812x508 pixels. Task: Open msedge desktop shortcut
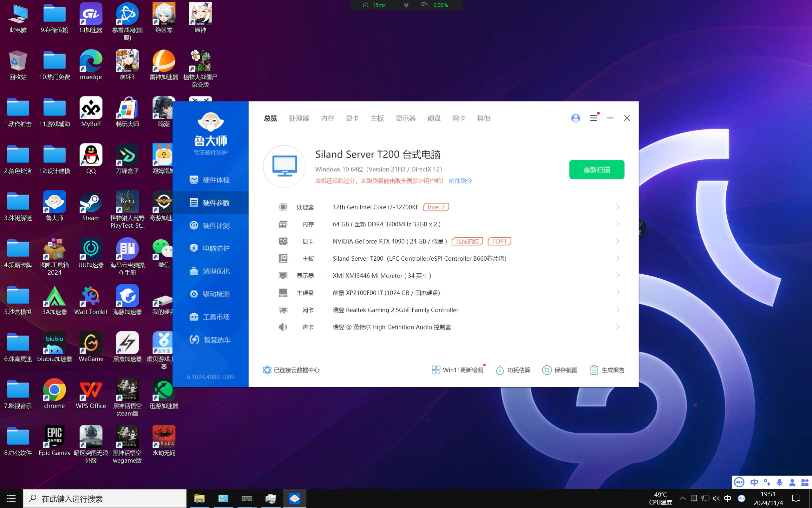(91, 65)
